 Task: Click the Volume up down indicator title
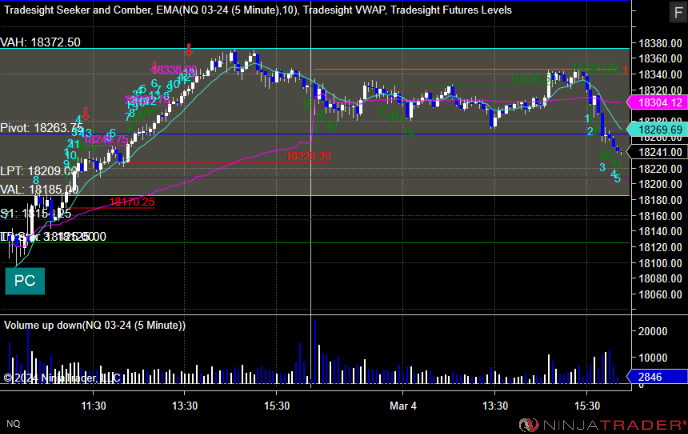[95, 325]
